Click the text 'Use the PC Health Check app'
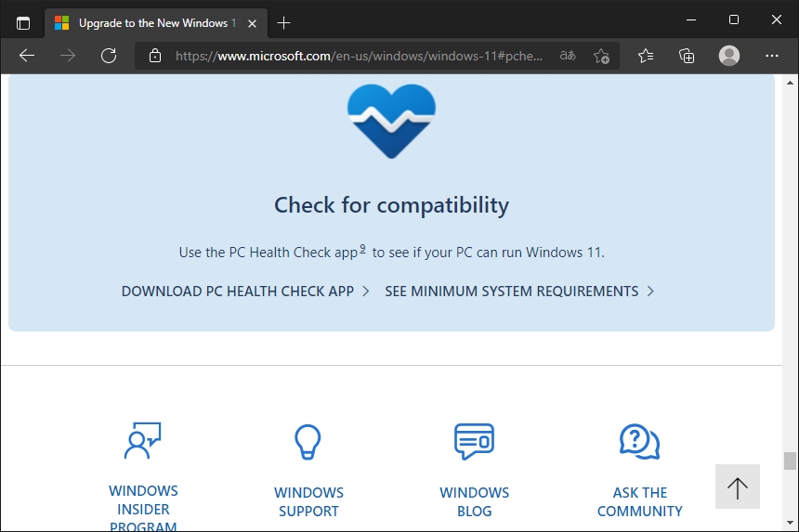 pos(268,253)
